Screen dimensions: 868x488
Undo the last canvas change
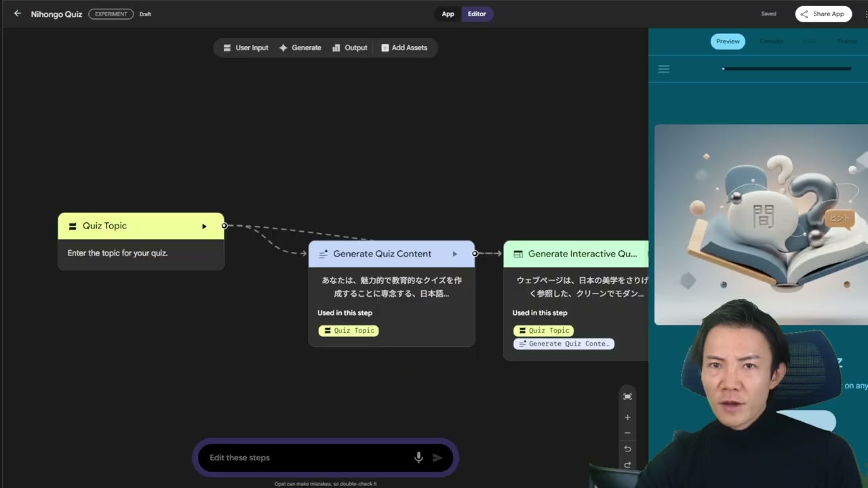pyautogui.click(x=627, y=449)
